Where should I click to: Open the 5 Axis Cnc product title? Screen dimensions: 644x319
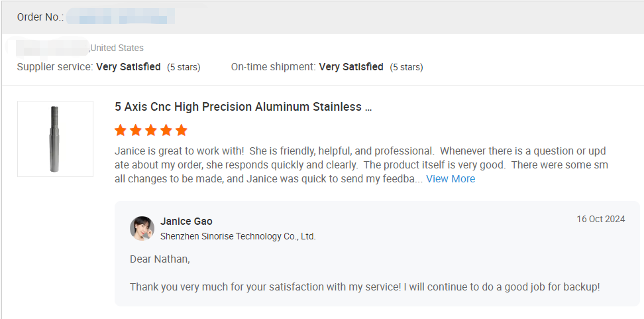[x=243, y=107]
